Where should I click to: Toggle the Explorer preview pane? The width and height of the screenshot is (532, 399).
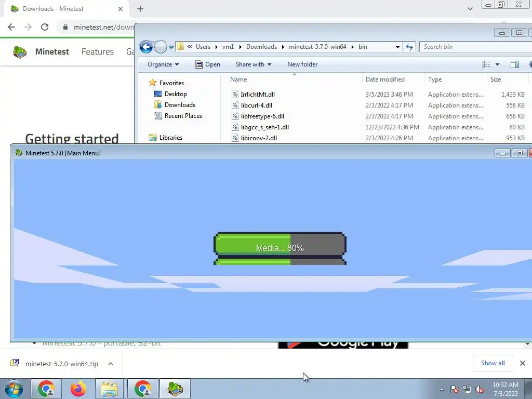515,64
